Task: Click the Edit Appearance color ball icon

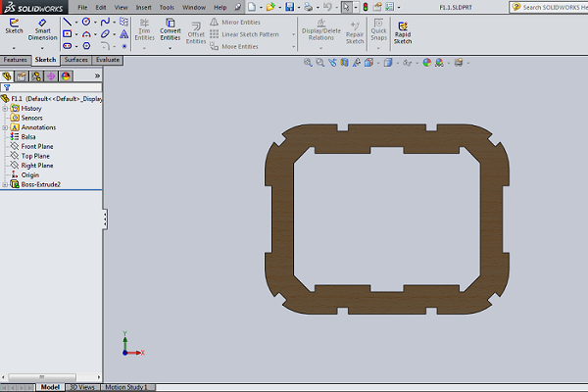Action: click(x=426, y=63)
